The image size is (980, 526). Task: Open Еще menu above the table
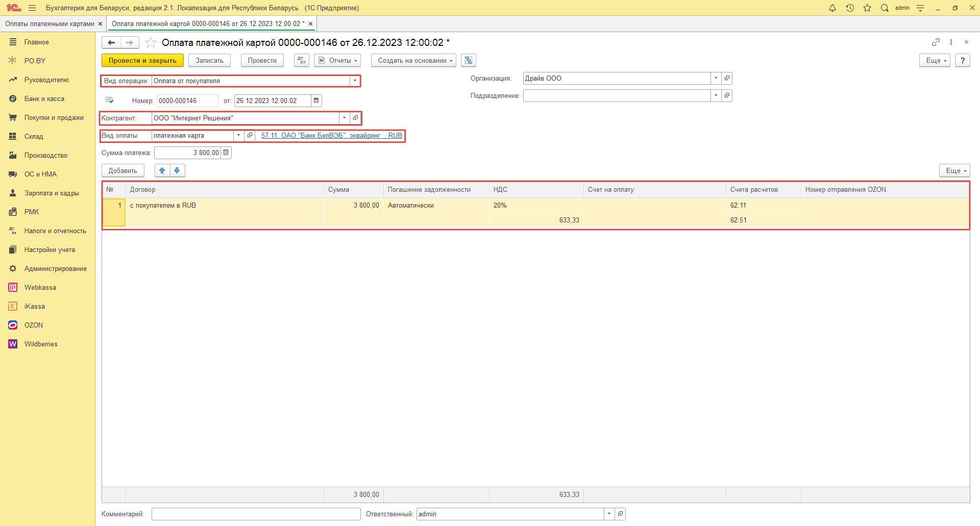point(954,170)
